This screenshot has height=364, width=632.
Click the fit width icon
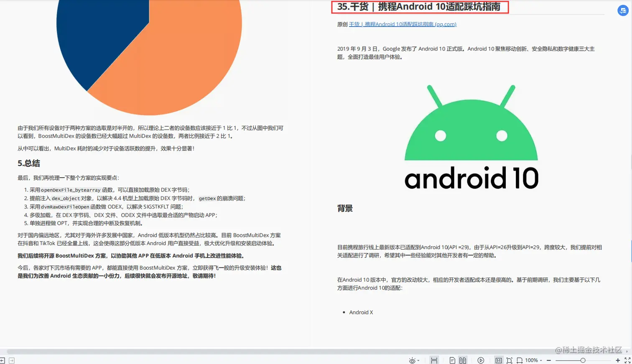(x=520, y=360)
